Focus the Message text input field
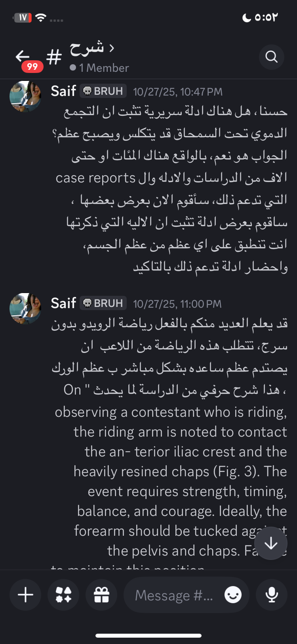297x644 pixels. (187, 595)
